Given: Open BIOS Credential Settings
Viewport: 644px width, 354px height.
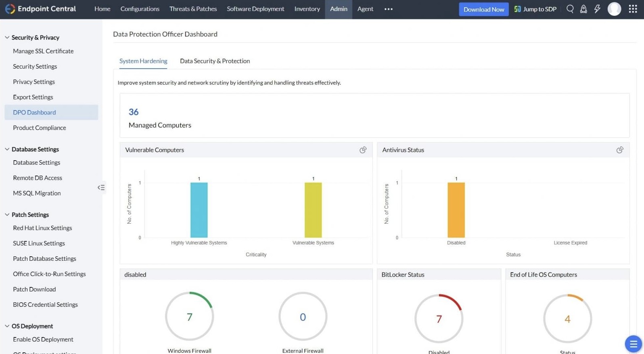Looking at the screenshot, I should (x=45, y=304).
